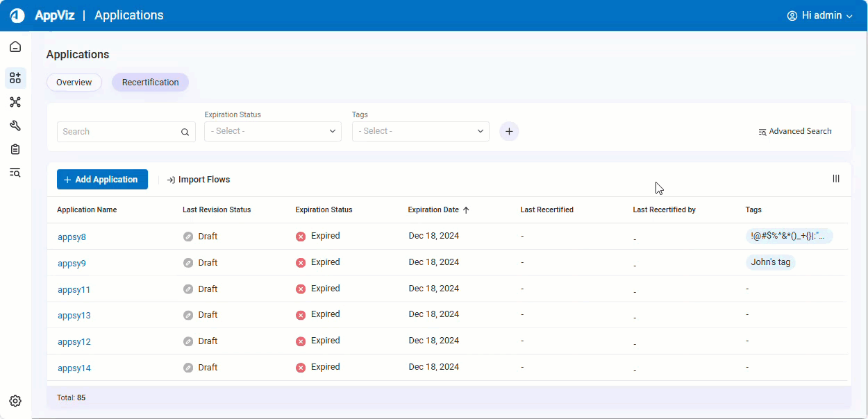Click the plus icon to add a filter

pos(509,131)
